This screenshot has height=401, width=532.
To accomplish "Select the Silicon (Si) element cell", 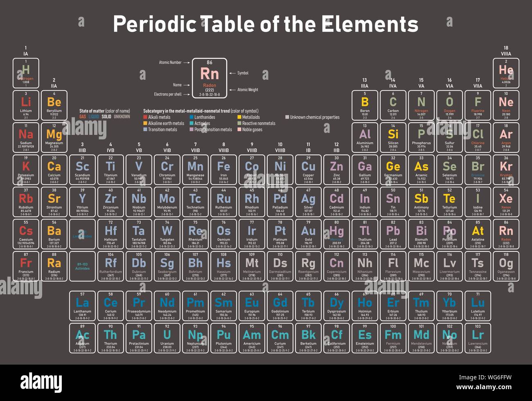I will [x=393, y=137].
